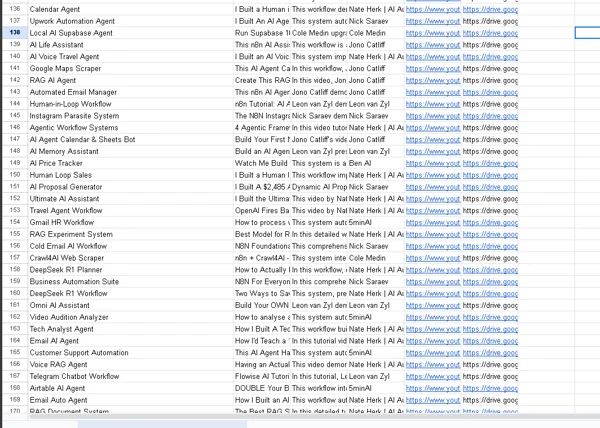Select the 'Automated Email Manager' cell
Viewport: 600px width, 428px height.
pyautogui.click(x=131, y=92)
